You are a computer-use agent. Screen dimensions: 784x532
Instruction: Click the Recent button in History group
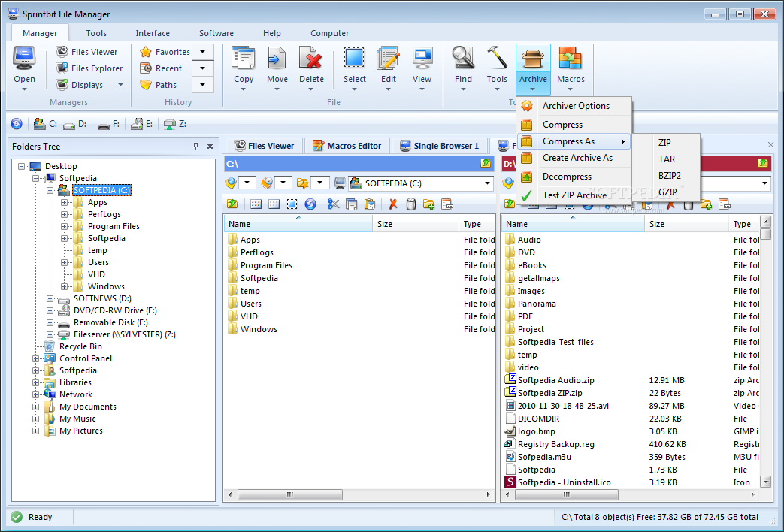pos(161,68)
